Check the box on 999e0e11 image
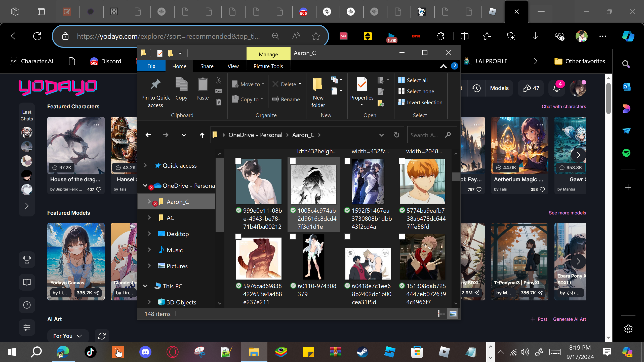The image size is (644, 362). point(238,161)
